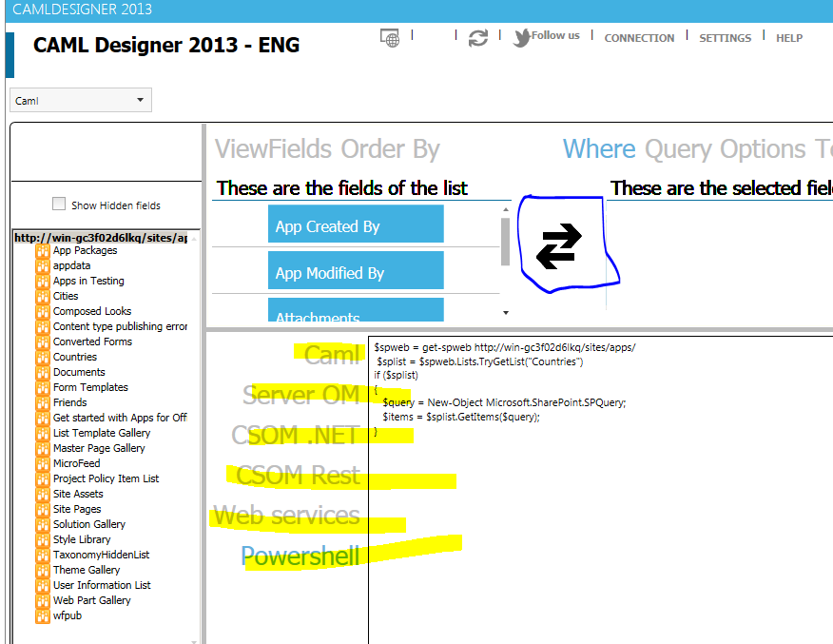This screenshot has width=833, height=644.
Task: Enable the Show Hidden fields checkbox
Action: coord(58,203)
